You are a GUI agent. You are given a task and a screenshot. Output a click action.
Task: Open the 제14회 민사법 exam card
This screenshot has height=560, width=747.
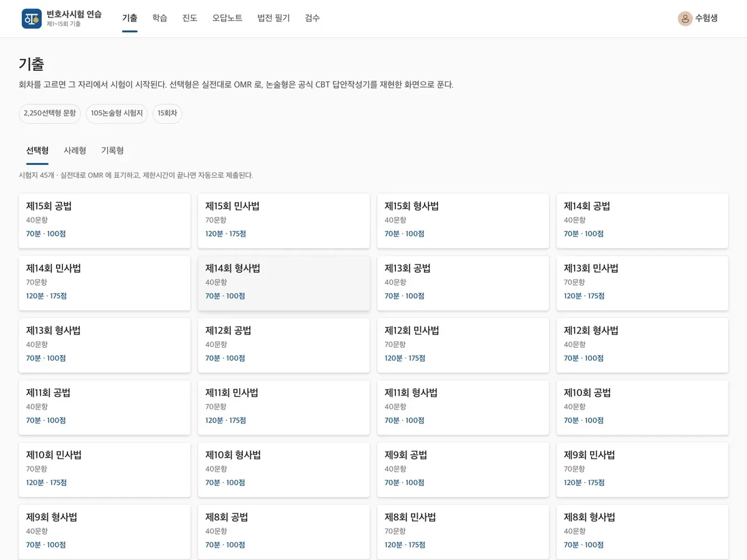tap(105, 283)
